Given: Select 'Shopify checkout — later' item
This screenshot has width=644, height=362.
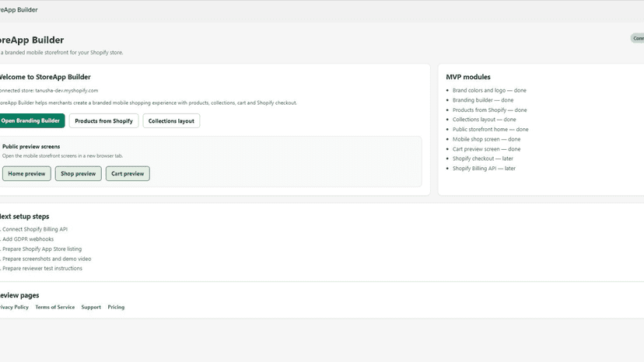Looking at the screenshot, I should (482, 158).
